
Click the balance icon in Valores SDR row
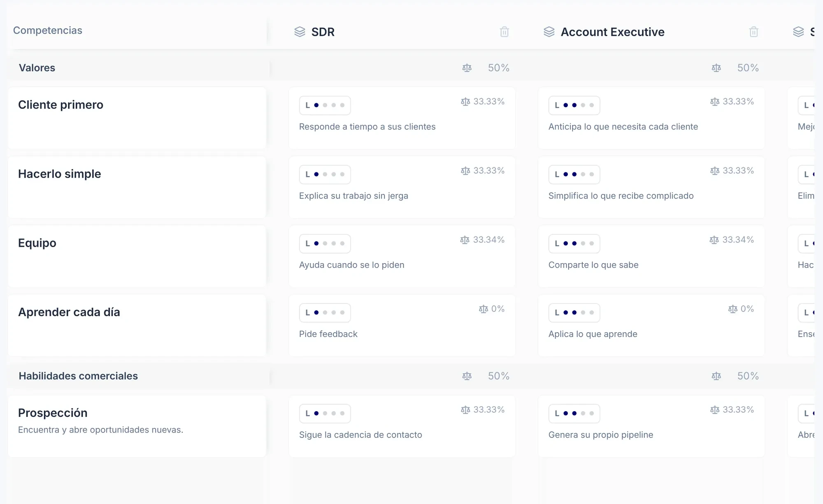(467, 68)
